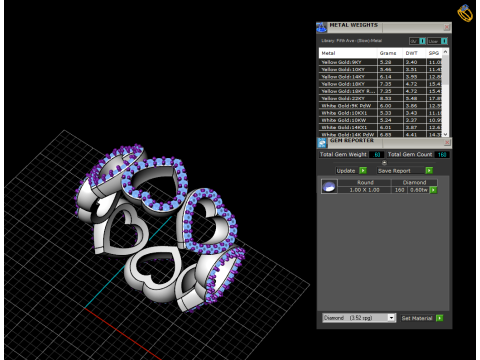
Task: Click the Round shape cell in the gem list
Action: pos(365,182)
